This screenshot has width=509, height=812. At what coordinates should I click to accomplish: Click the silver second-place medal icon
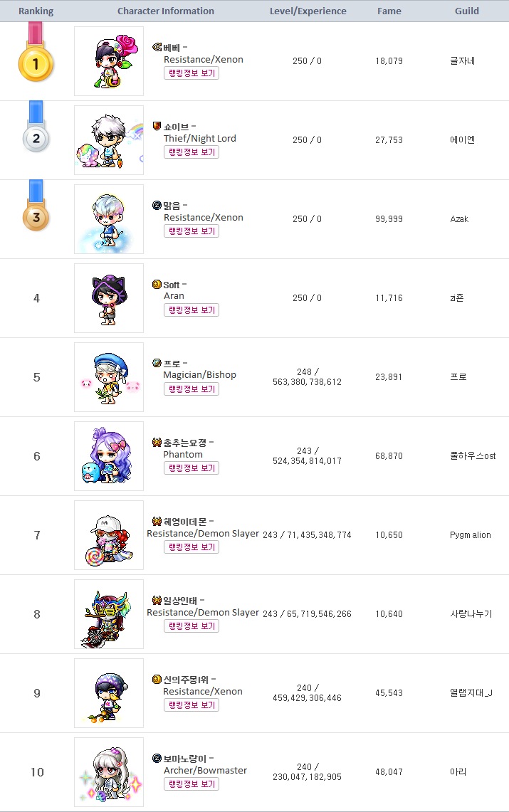click(36, 138)
